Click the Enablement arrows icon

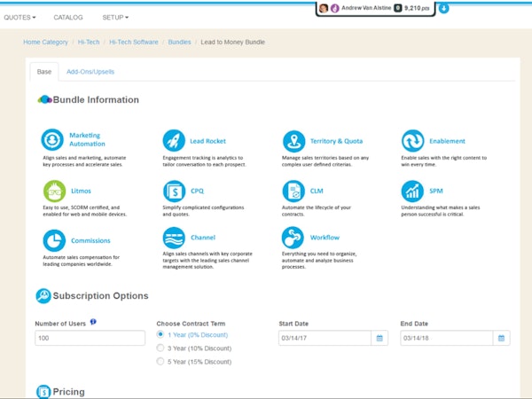click(412, 140)
